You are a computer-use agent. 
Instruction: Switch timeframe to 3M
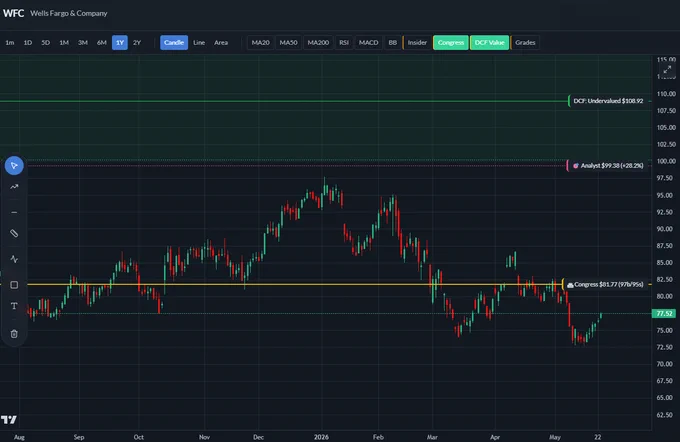click(82, 43)
